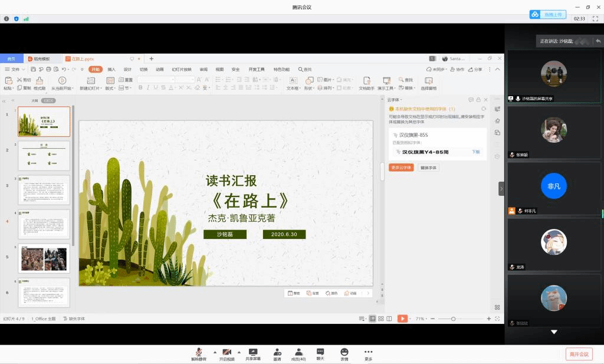The width and height of the screenshot is (604, 364).
Task: Toggle fullscreen in meeting title bar
Action: 595,19
